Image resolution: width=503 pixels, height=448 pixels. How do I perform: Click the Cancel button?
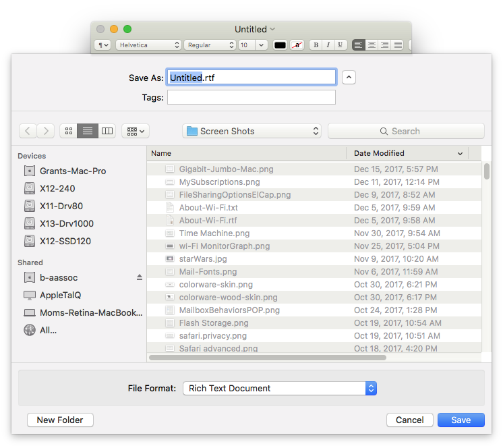click(410, 420)
